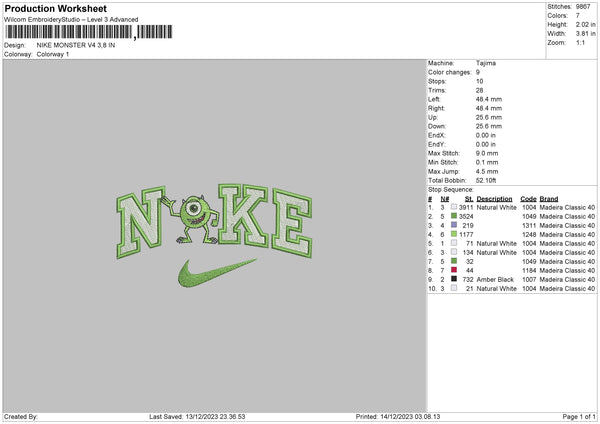
Task: Click the Height value '2.02 in'
Action: coord(586,24)
